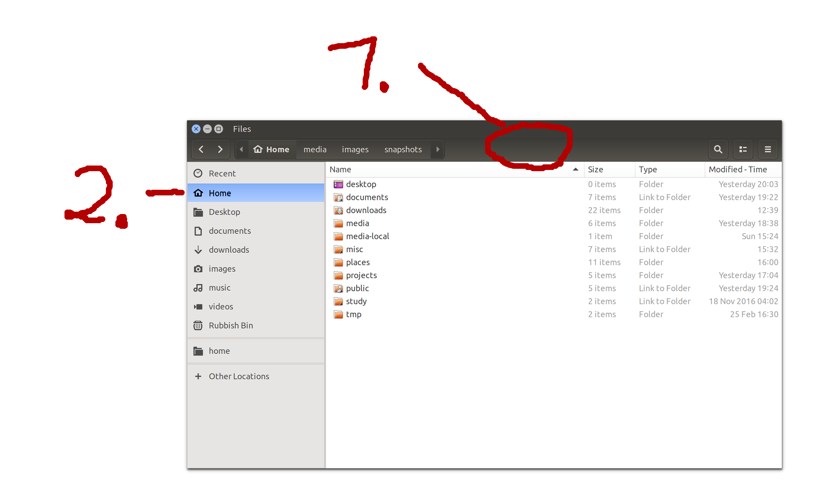
Task: Sort by the Size column header
Action: [595, 169]
